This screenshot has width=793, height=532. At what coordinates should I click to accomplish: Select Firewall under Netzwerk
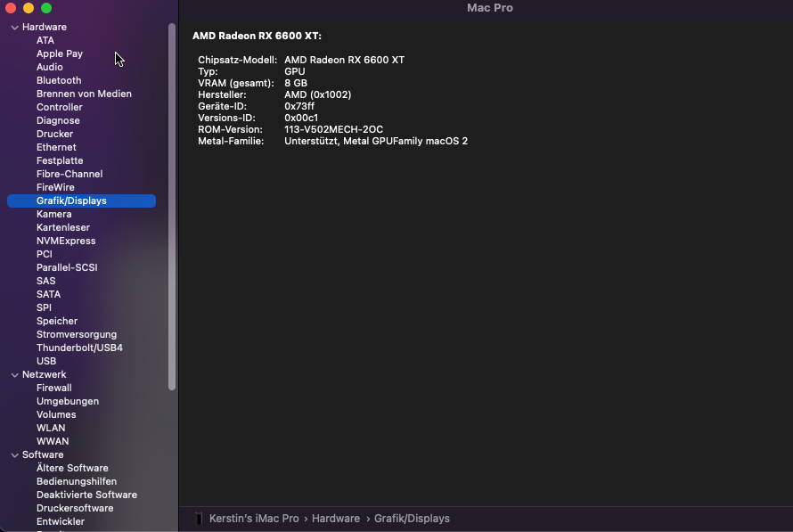point(53,389)
